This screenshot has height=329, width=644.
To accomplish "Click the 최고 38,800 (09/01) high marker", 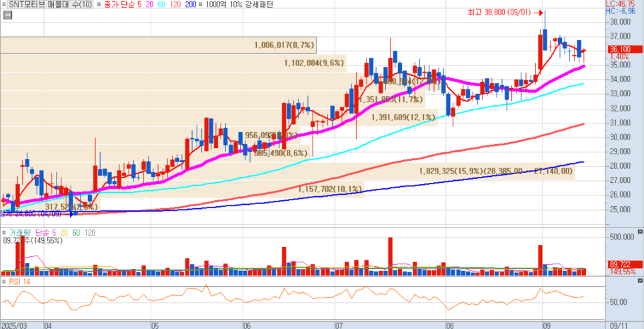I will point(500,13).
